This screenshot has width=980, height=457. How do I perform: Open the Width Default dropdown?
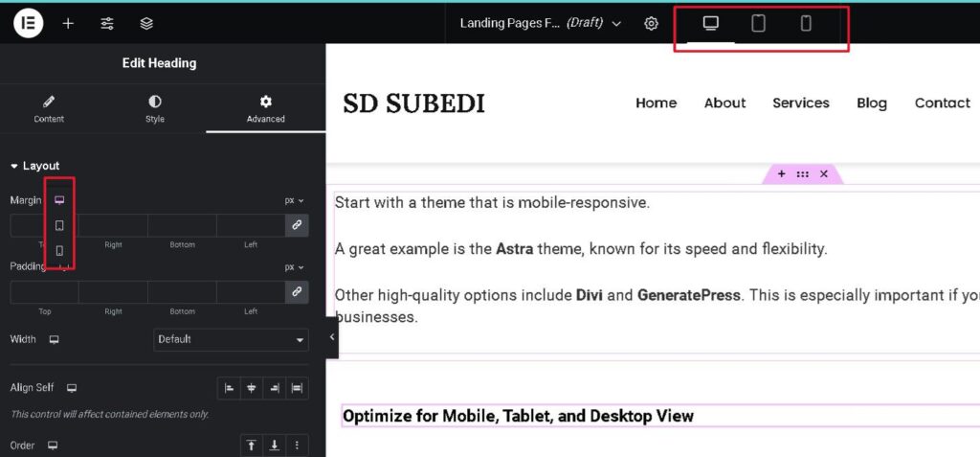pos(231,339)
